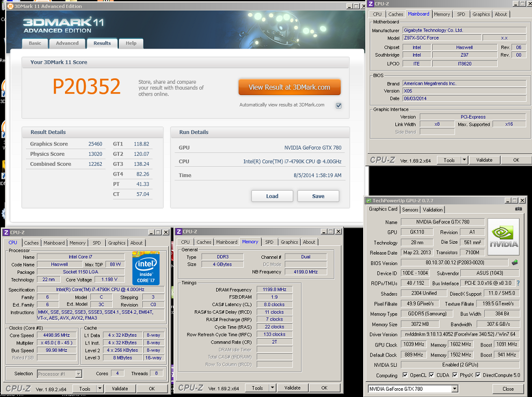This screenshot has height=397, width=532.
Task: Open SPD tab in CPU-Z Mainboard window
Action: point(461,14)
